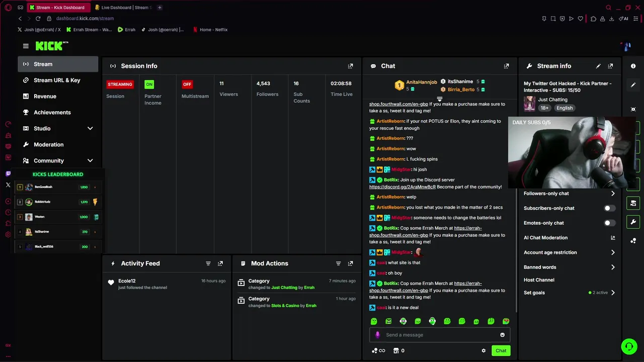Open chat settings gear icon
This screenshot has height=362, width=644.
484,351
